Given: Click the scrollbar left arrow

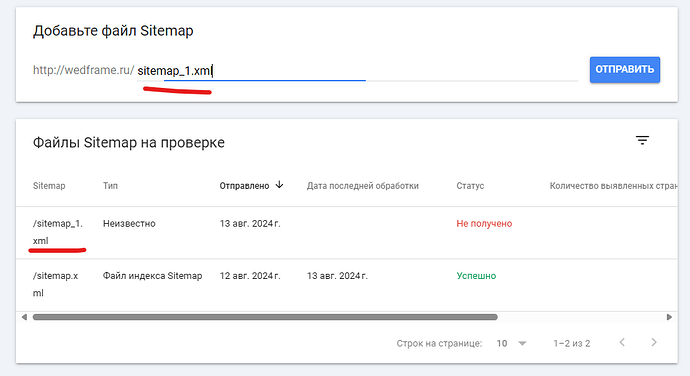Looking at the screenshot, I should tap(24, 317).
